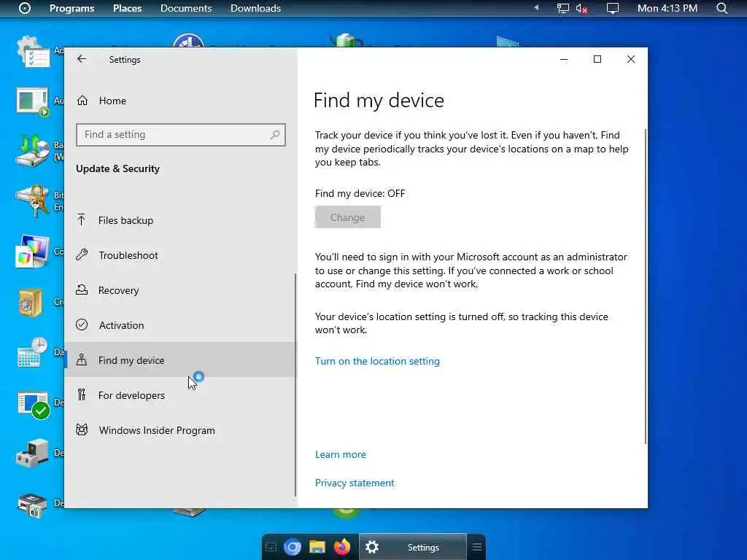Open the dock menu hamburger icon

[x=477, y=547]
